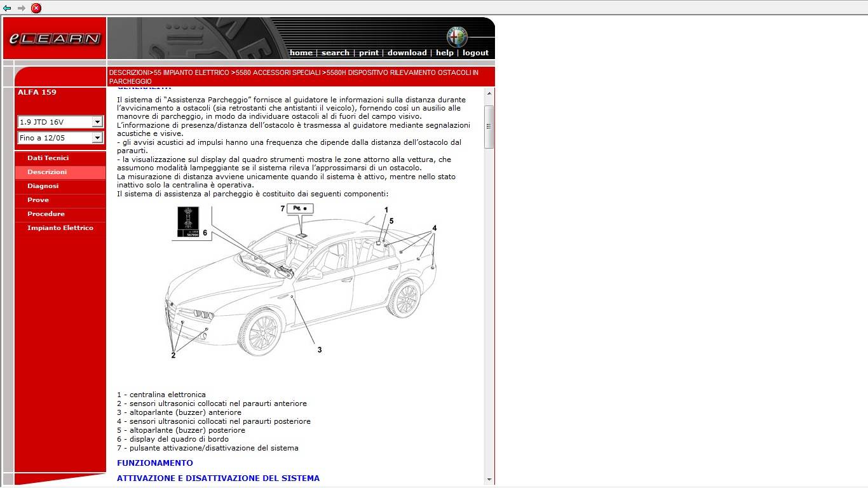The image size is (868, 488).
Task: Click the home link in header
Action: (x=301, y=53)
